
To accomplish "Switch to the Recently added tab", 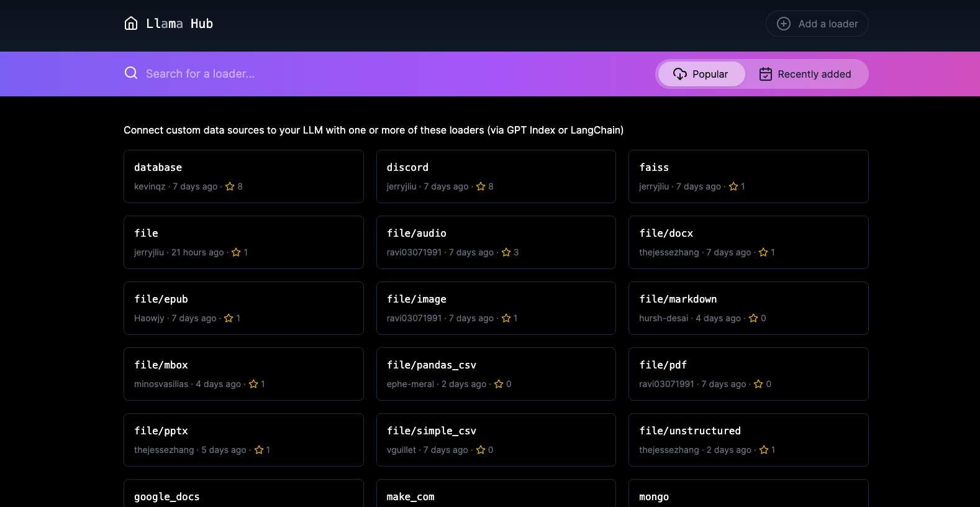I will 805,74.
